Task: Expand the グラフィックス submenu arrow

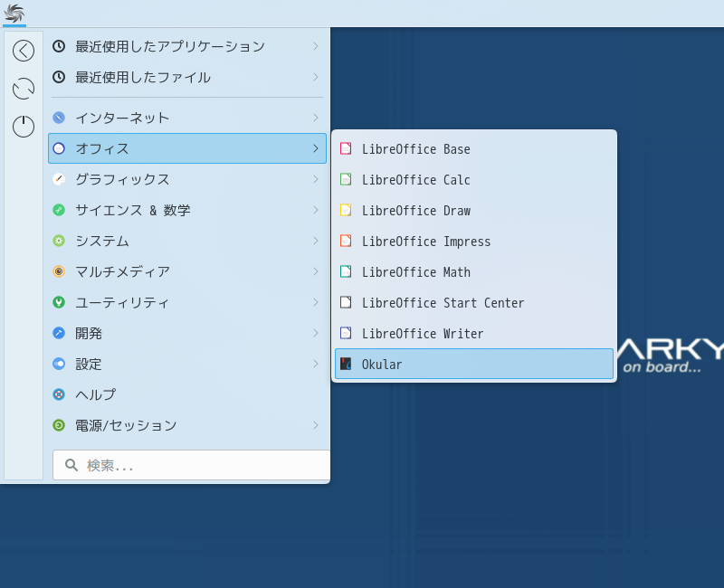Action: click(x=316, y=179)
